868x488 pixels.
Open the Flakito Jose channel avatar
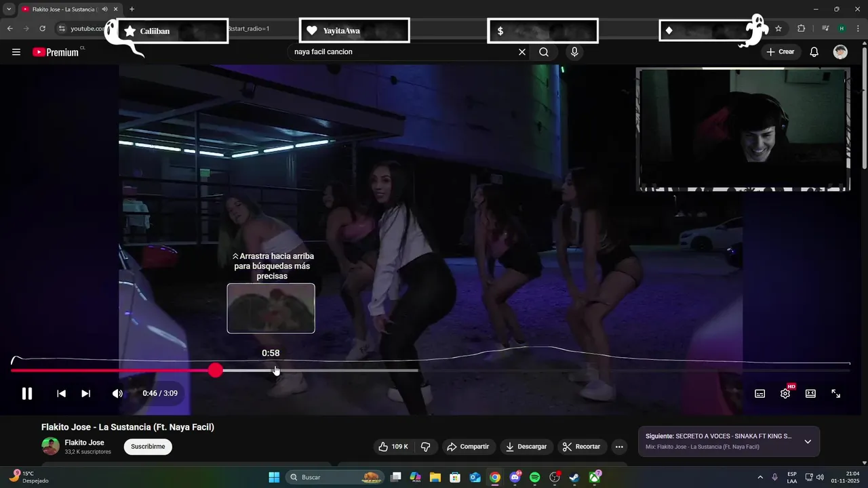click(x=50, y=446)
